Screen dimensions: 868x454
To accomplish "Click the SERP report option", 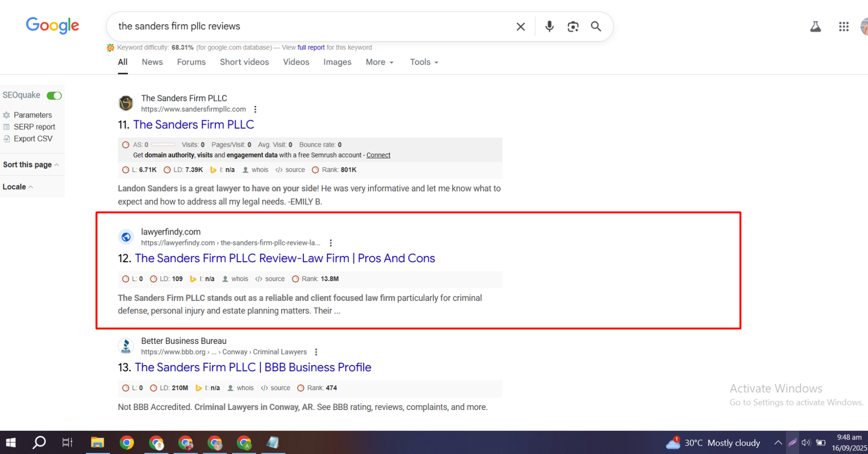I will click(34, 127).
